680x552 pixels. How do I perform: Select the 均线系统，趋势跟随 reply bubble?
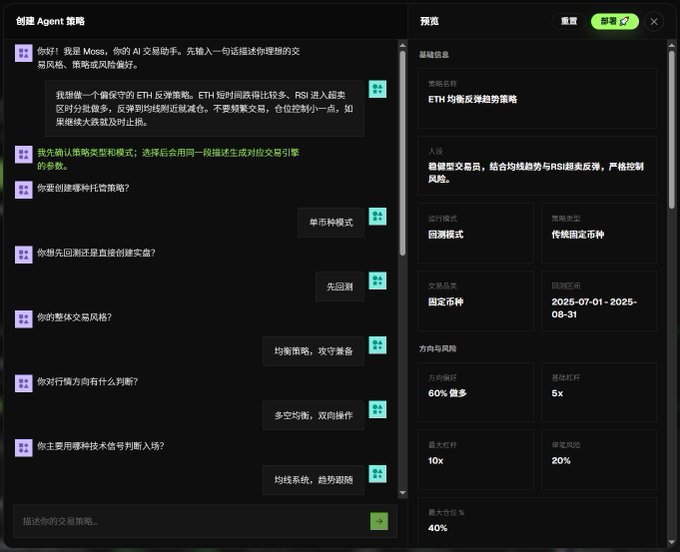pos(314,480)
